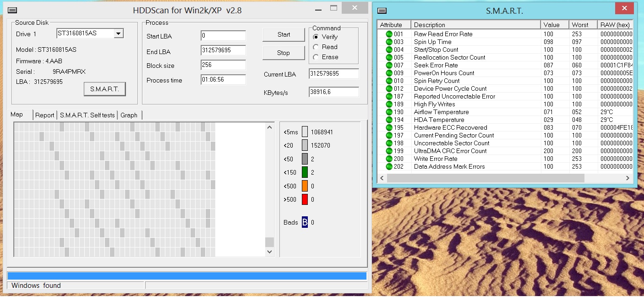Click green icon for Current Pending Sector Count
Viewport: 644px width, 297px height.
389,135
